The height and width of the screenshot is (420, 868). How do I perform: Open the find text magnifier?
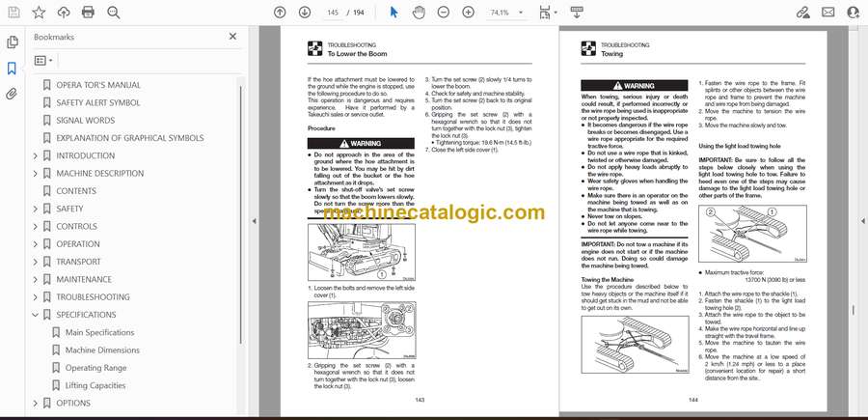[114, 13]
